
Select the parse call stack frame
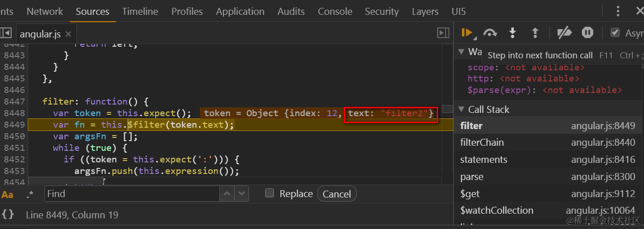click(549, 177)
